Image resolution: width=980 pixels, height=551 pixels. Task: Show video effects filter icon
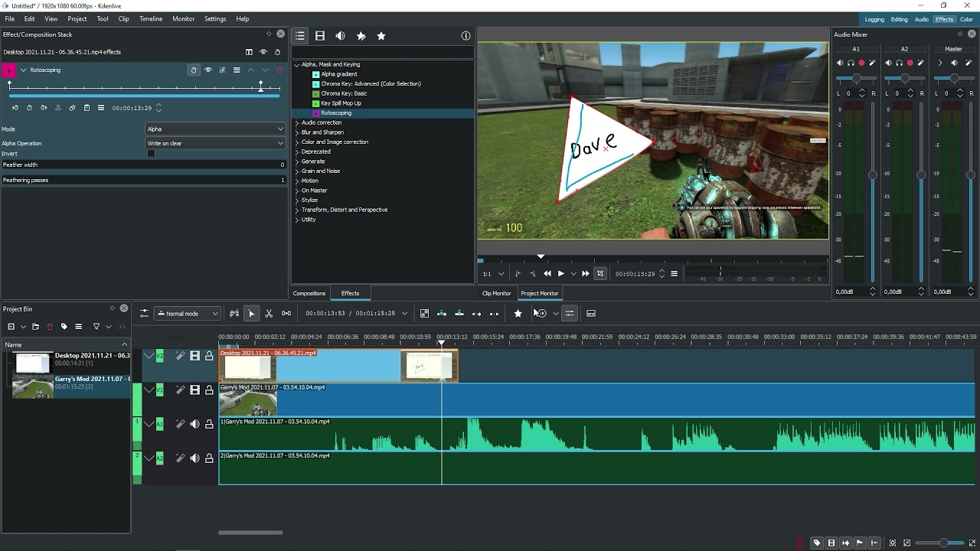320,36
